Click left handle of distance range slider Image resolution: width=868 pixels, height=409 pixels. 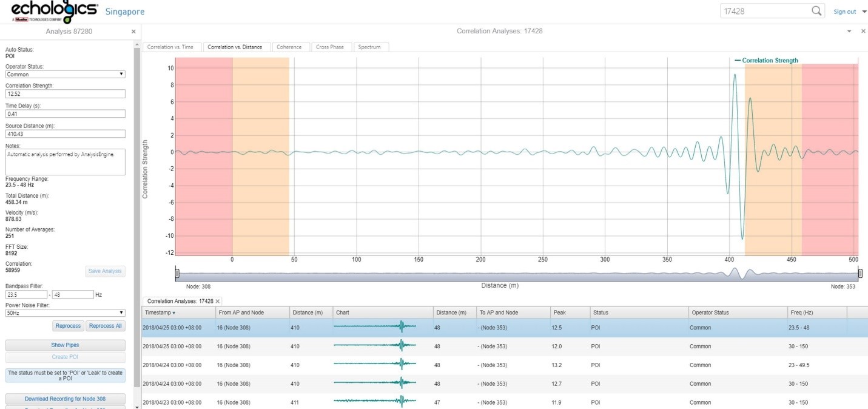177,274
